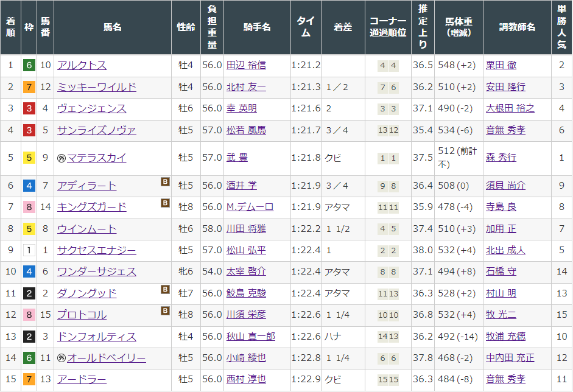The width and height of the screenshot is (573, 392).
Task: Open trainer 北出 成人 profile
Action: (505, 250)
